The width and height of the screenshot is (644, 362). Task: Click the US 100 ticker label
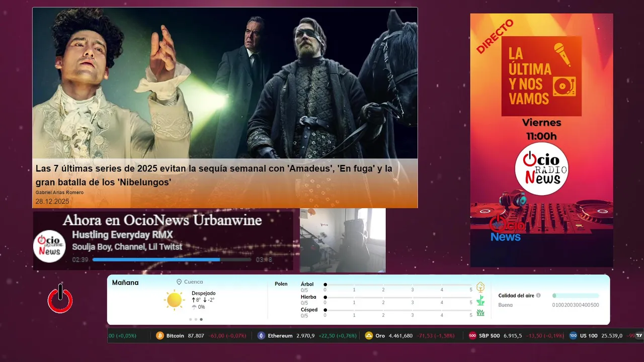589,336
